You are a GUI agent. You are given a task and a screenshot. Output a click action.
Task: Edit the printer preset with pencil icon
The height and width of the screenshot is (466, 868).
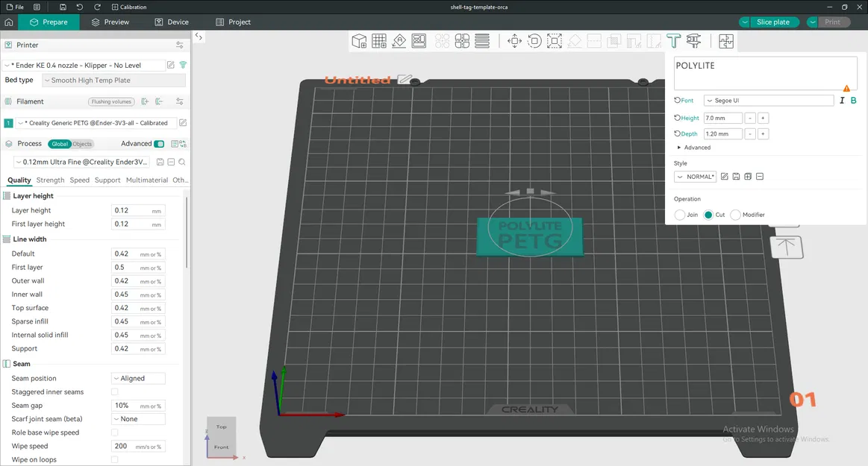[171, 65]
